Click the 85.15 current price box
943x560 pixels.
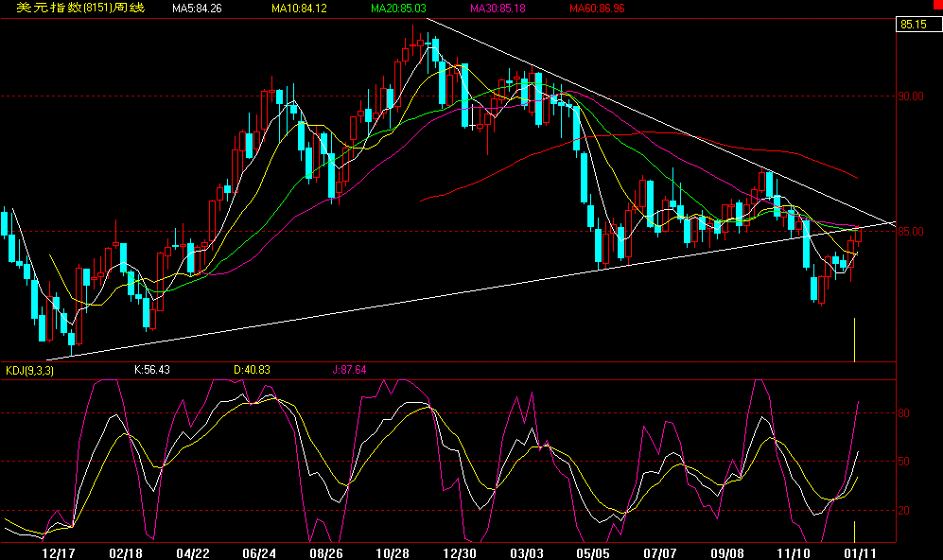(918, 24)
